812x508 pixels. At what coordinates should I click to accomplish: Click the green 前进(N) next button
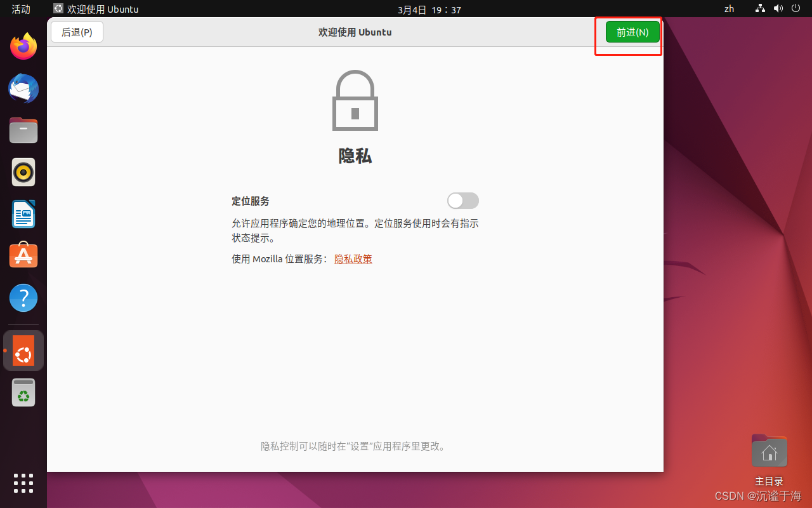(x=632, y=32)
